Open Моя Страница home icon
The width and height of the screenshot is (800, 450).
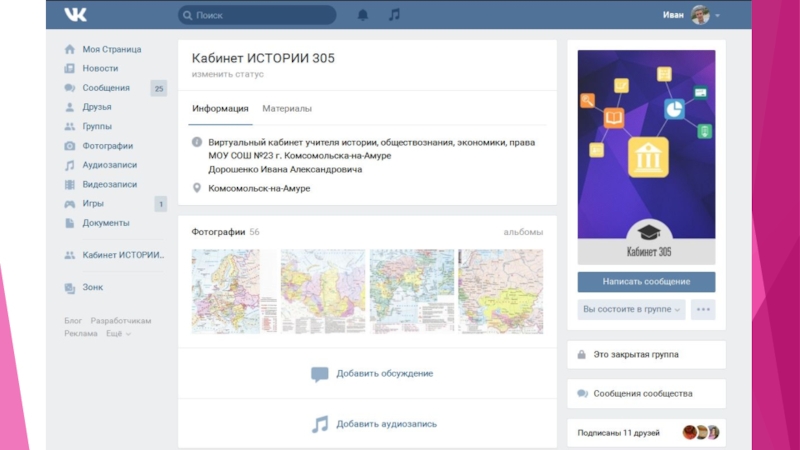70,49
